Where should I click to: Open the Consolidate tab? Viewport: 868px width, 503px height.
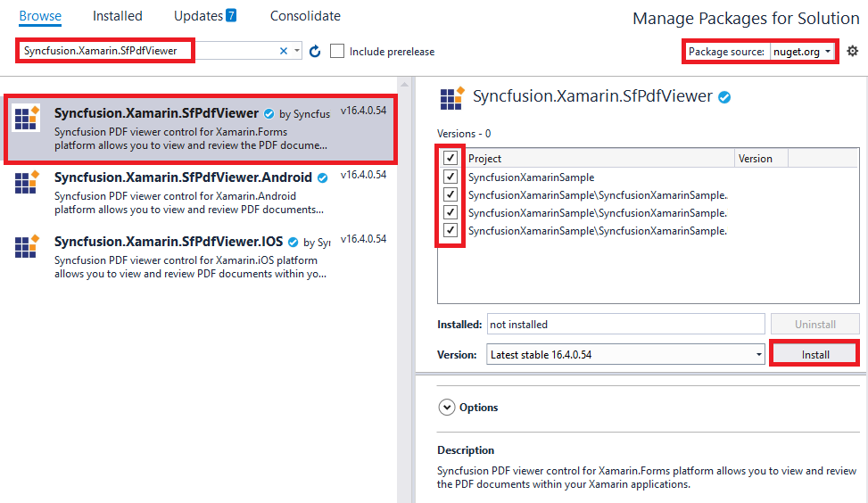pos(305,16)
